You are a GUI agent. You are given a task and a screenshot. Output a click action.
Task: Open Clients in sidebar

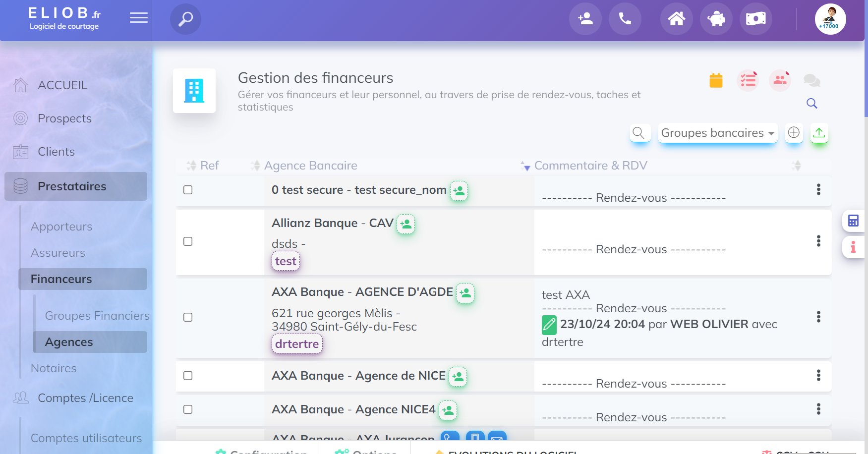tap(56, 152)
